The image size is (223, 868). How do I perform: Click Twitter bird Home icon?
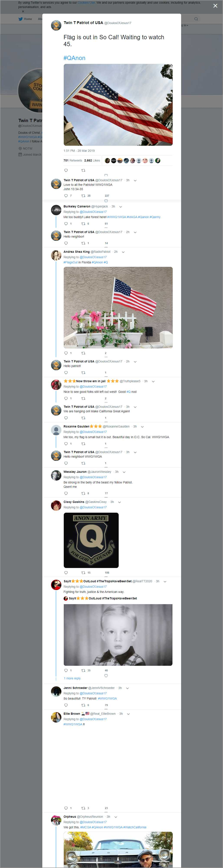tap(21, 19)
